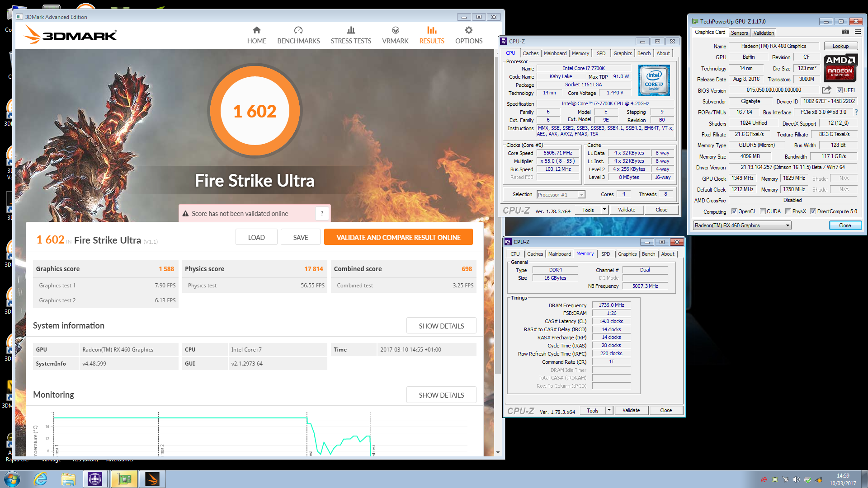Open Graphics tab in upper CPU-Z window
The height and width of the screenshot is (488, 868).
tap(623, 53)
